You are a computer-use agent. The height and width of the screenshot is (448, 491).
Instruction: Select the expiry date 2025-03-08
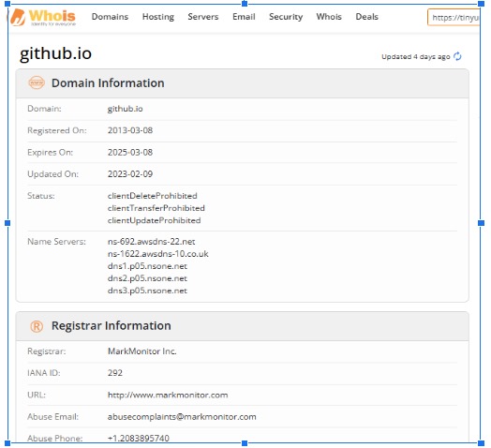tap(130, 152)
